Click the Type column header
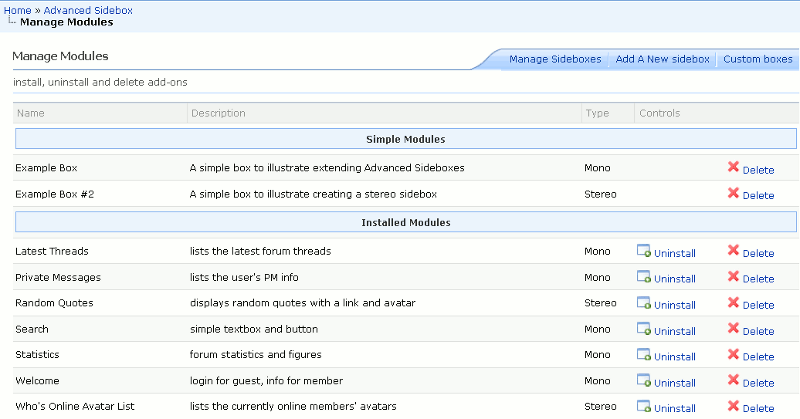The width and height of the screenshot is (800, 419). coord(596,113)
